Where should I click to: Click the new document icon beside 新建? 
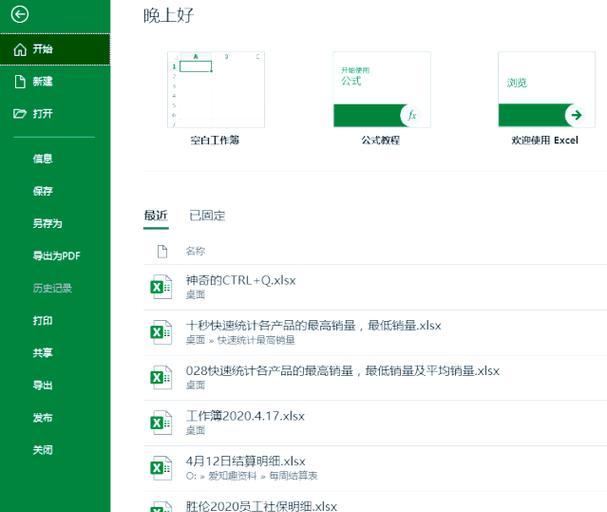pos(20,82)
